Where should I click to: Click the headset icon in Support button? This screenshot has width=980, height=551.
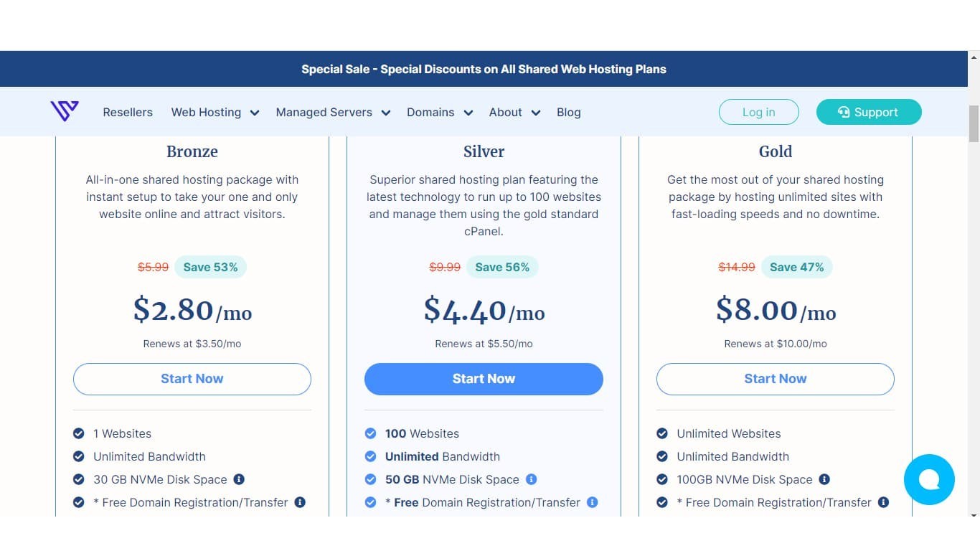(x=844, y=112)
